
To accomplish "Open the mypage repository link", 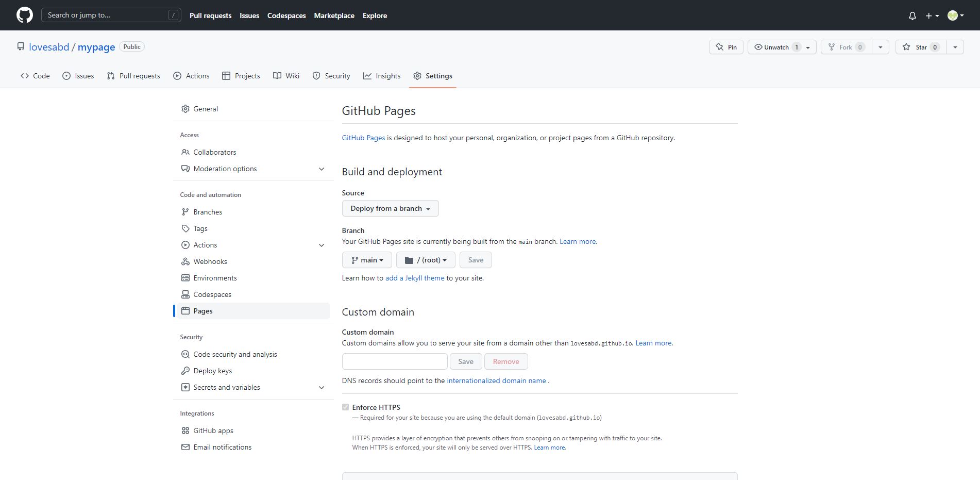I will (96, 47).
